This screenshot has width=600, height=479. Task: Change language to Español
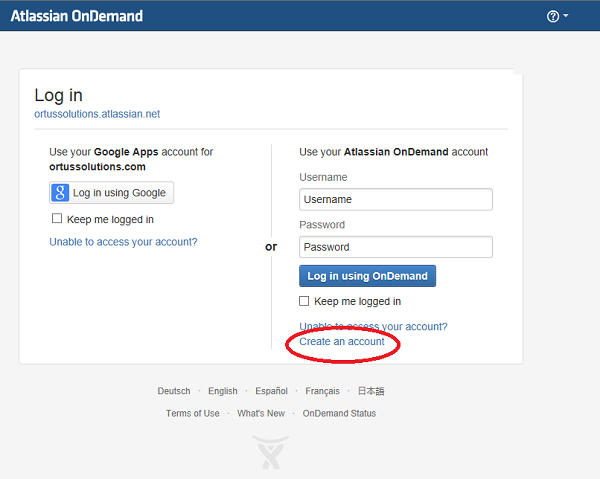(x=271, y=391)
